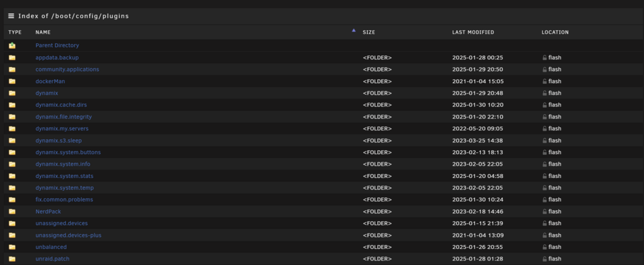Select flash location on dynamix.s3.sleep row

(552, 141)
